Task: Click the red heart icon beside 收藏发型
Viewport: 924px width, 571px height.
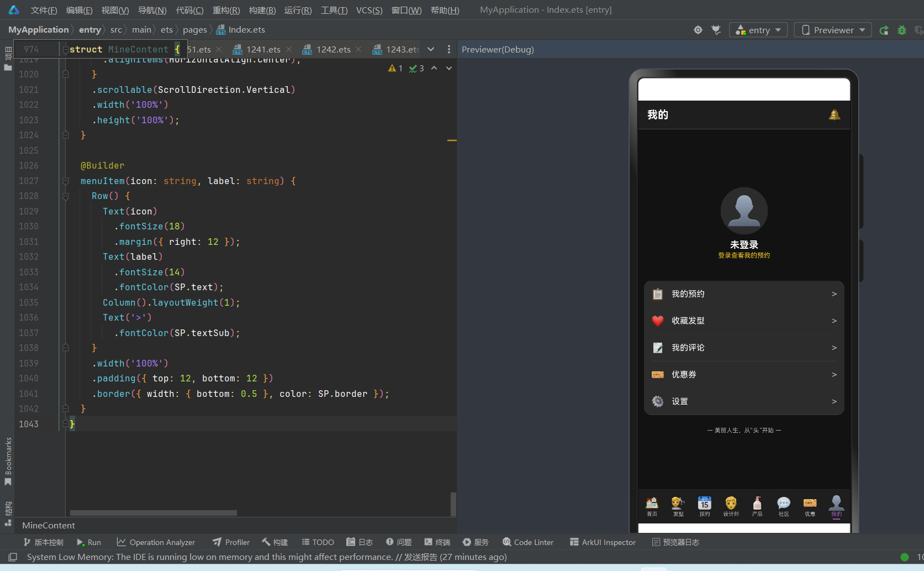Action: [x=657, y=321]
